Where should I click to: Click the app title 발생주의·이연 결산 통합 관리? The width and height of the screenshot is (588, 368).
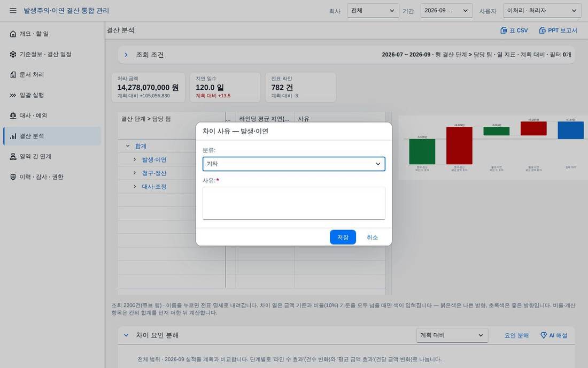pyautogui.click(x=66, y=11)
